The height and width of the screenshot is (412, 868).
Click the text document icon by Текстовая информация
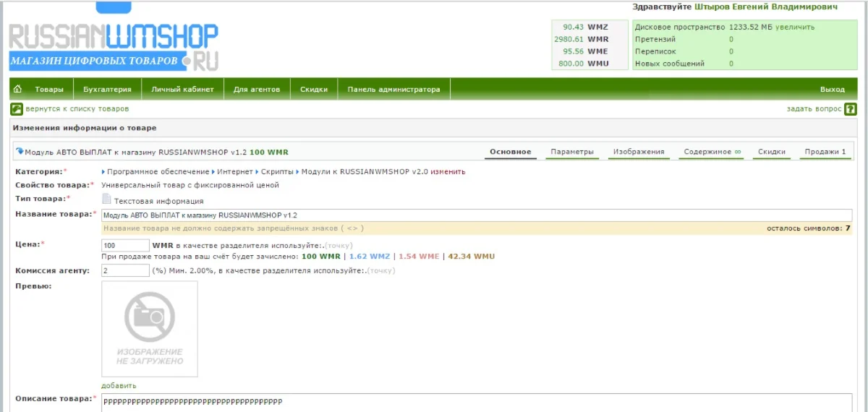107,199
